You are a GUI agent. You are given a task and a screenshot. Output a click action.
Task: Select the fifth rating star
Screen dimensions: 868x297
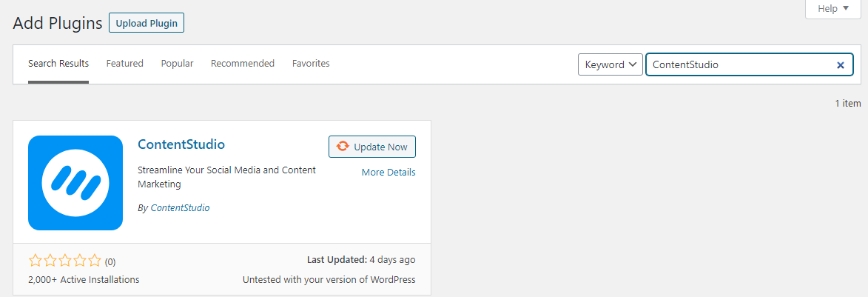[x=95, y=261]
